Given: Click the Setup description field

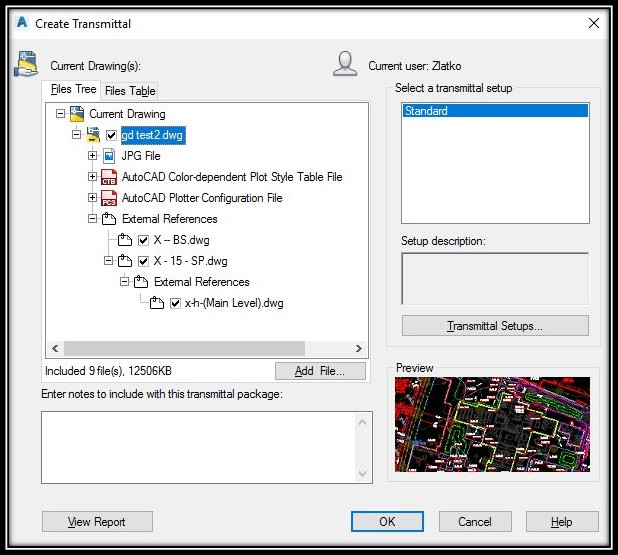Looking at the screenshot, I should pos(495,278).
